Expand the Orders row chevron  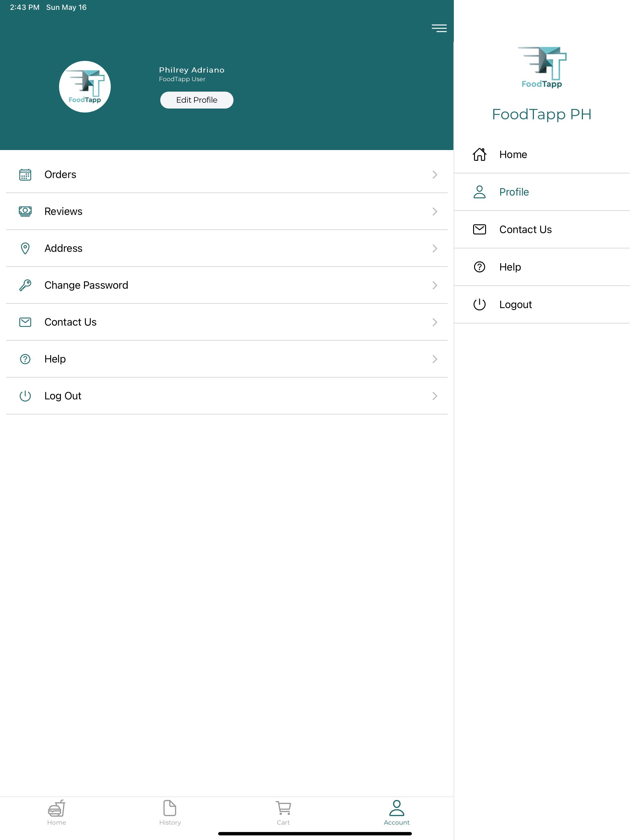tap(435, 175)
